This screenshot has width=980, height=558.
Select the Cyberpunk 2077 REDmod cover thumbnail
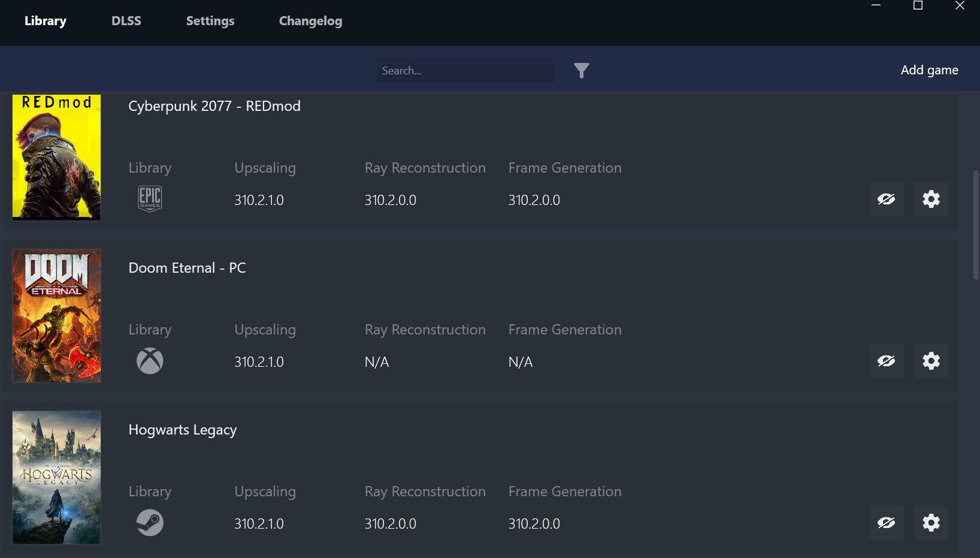coord(57,157)
